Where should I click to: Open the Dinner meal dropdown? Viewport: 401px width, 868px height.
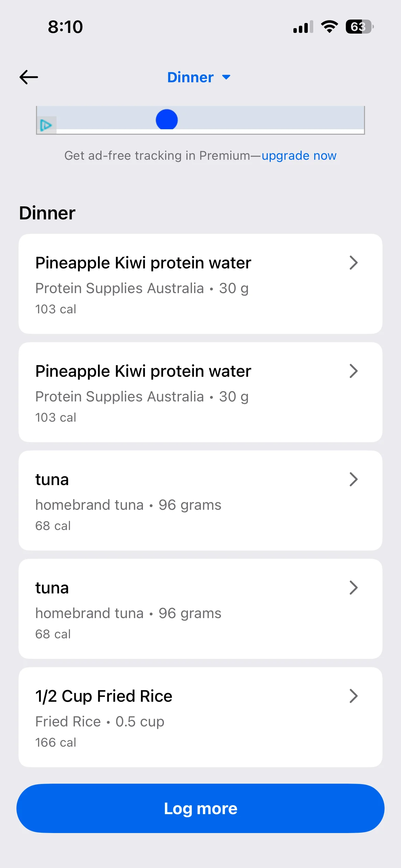[x=198, y=77]
